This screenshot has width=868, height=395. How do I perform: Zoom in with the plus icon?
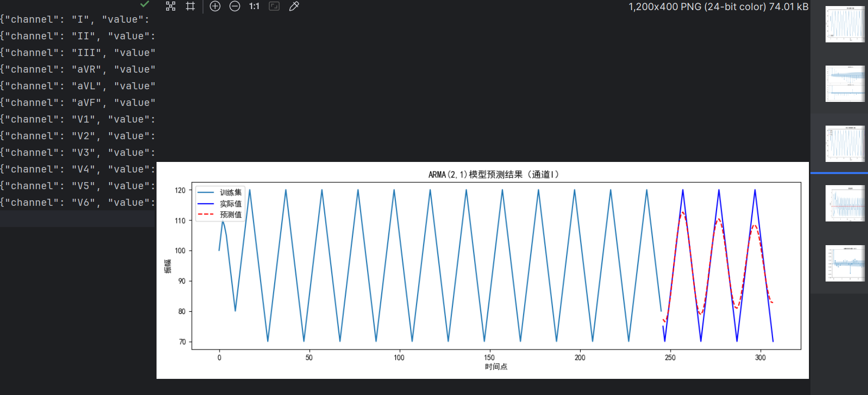[x=215, y=6]
